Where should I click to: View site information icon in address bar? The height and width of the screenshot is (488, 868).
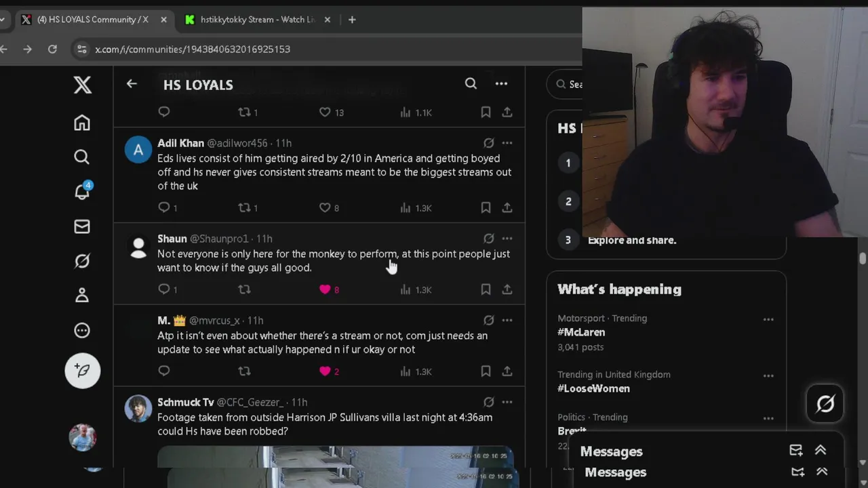pyautogui.click(x=82, y=49)
